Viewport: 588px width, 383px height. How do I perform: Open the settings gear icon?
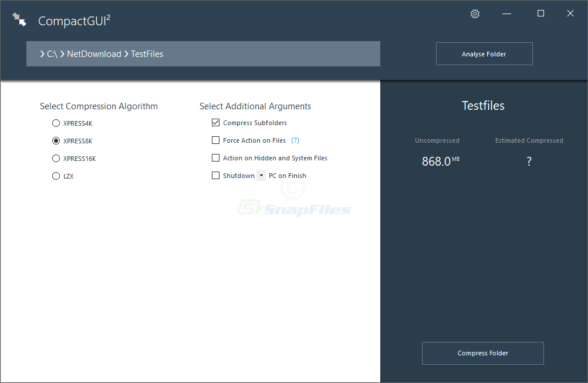pos(475,13)
